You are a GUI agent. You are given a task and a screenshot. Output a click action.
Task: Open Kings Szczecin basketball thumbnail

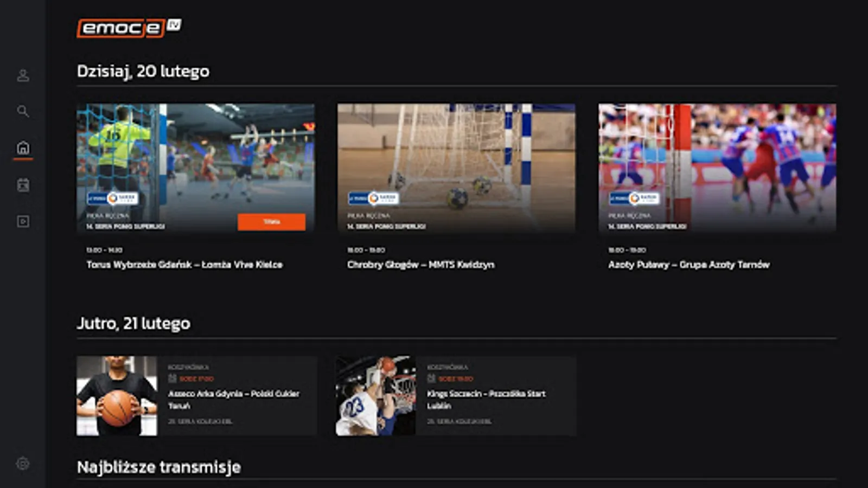tap(376, 396)
